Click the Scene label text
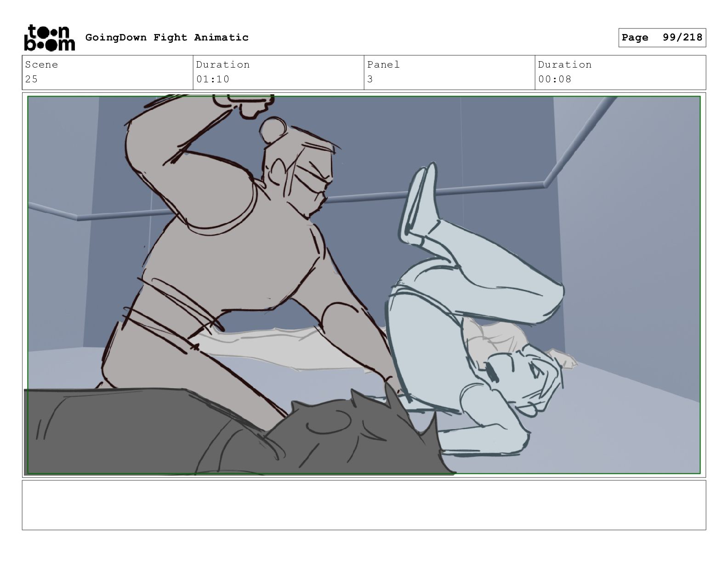The height and width of the screenshot is (563, 728). tap(41, 64)
